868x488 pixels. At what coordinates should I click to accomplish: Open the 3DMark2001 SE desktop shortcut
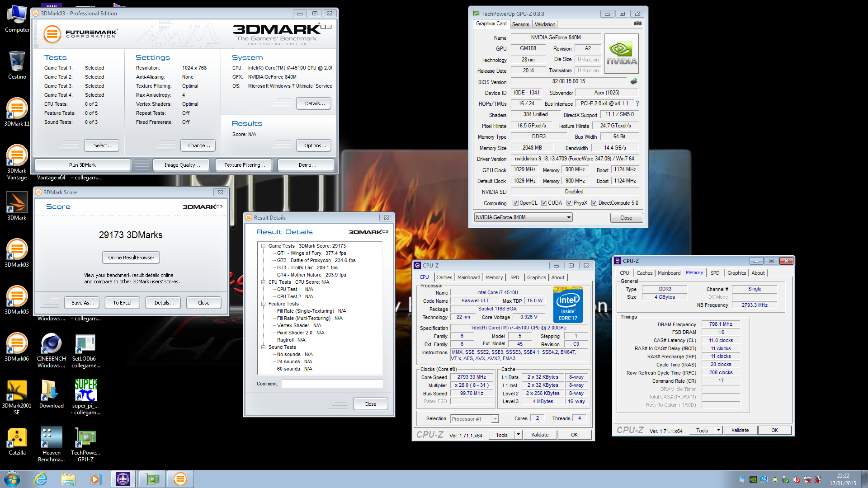point(17,397)
